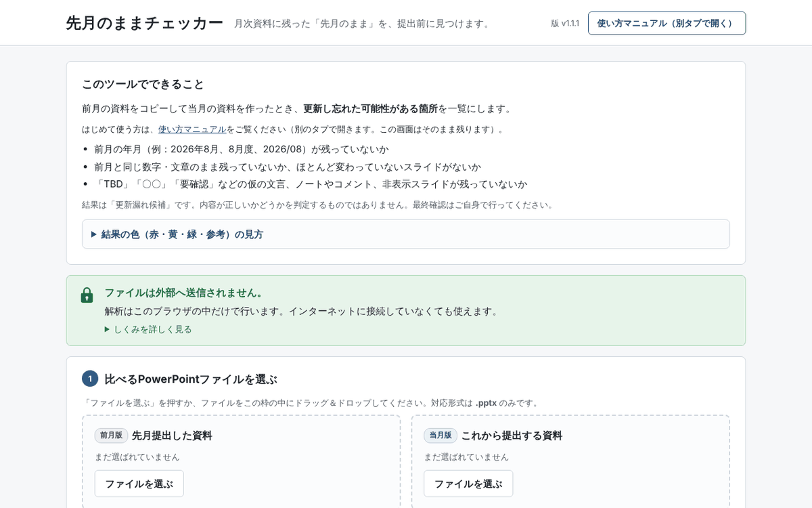This screenshot has height=508, width=812.
Task: Click the heading このツールでできること
Action: click(x=143, y=84)
